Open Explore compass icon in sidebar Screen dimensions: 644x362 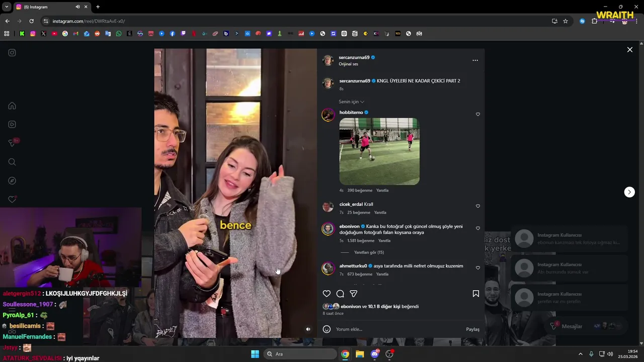coord(12,180)
